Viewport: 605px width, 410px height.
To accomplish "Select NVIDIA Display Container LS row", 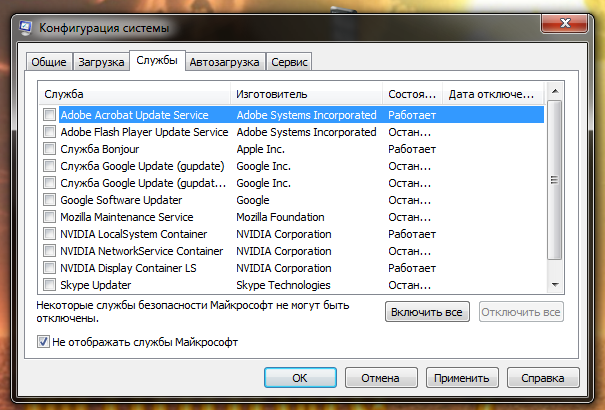I will (x=291, y=267).
